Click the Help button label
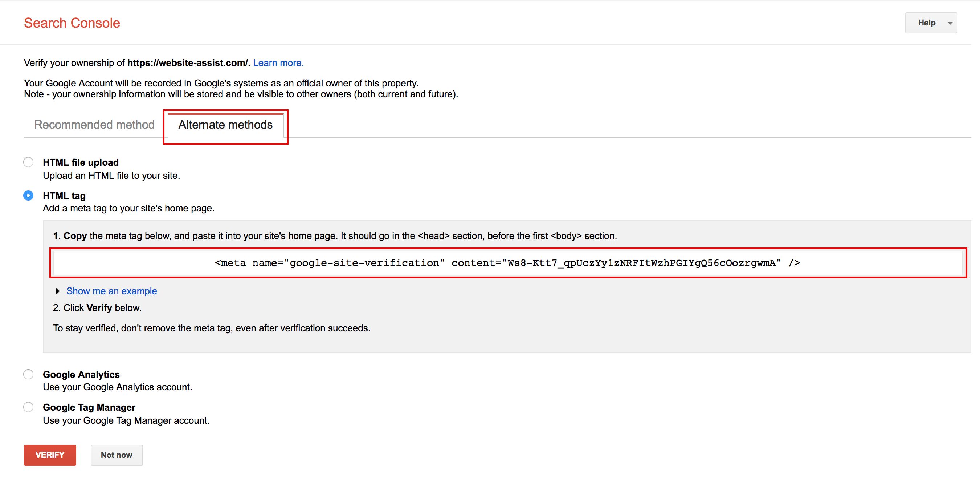Image resolution: width=980 pixels, height=492 pixels. click(x=926, y=23)
